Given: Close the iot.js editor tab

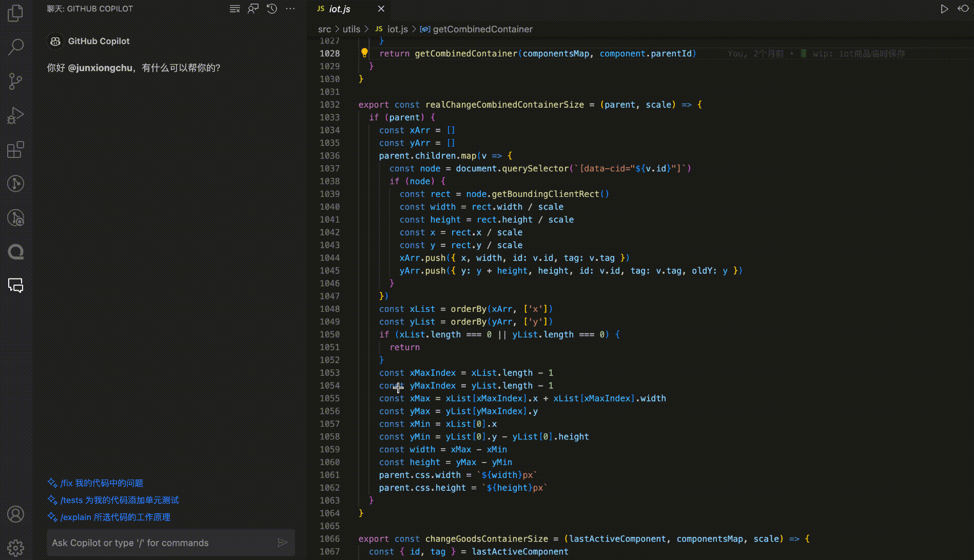Looking at the screenshot, I should (381, 9).
